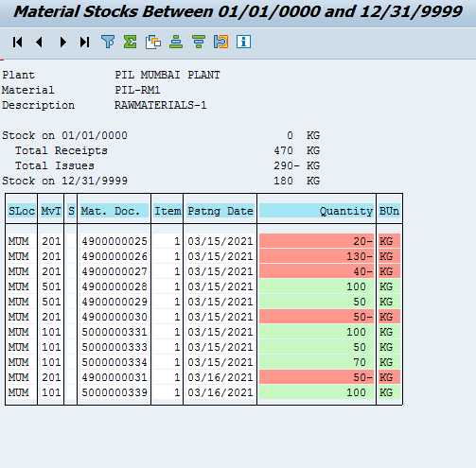Screen dimensions: 476x468
Task: Click the green 70 quantity cell
Action: coord(316,362)
